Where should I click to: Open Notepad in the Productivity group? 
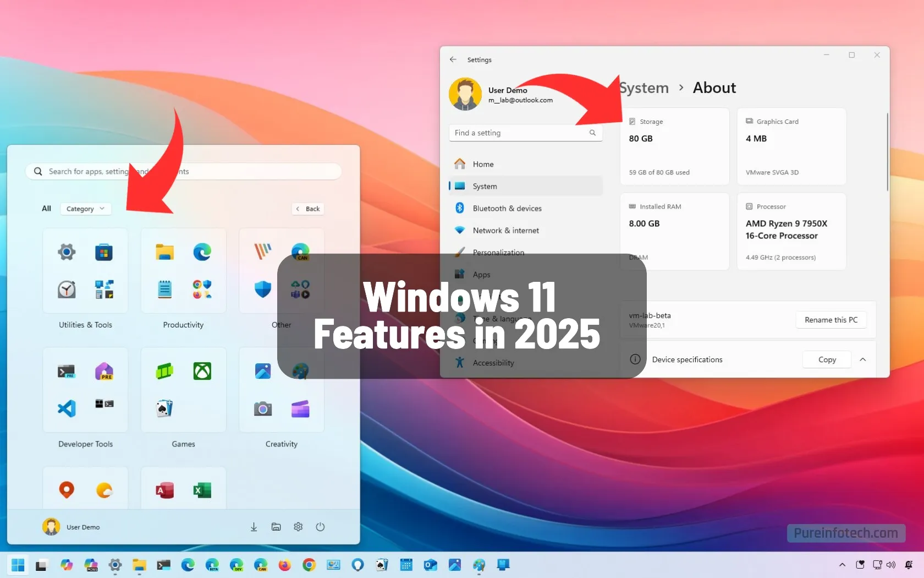[x=164, y=289]
